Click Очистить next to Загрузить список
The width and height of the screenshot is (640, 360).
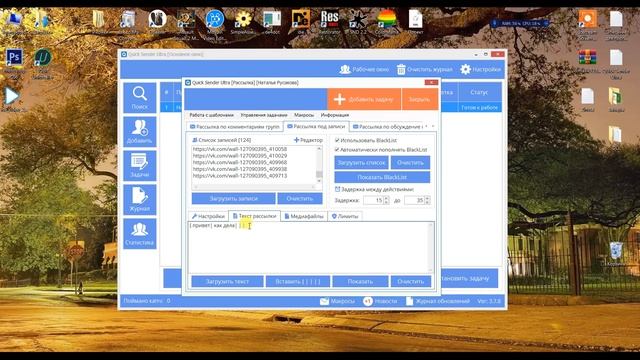coord(410,163)
